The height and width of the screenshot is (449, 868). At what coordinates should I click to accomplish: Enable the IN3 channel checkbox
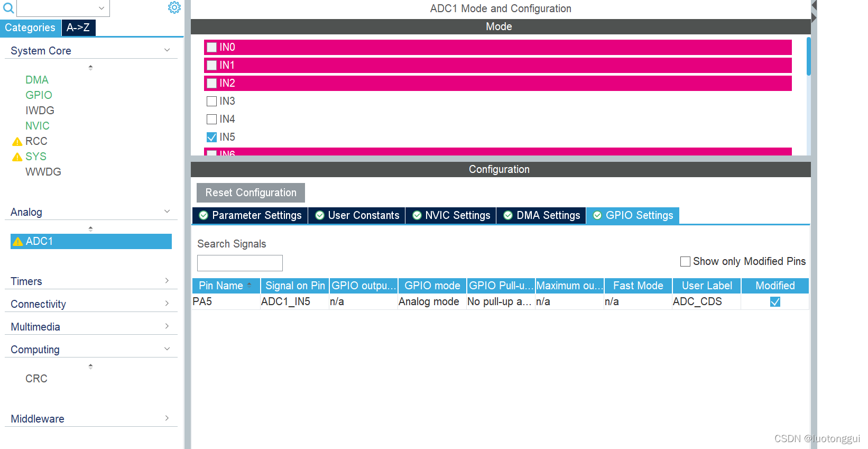click(211, 102)
